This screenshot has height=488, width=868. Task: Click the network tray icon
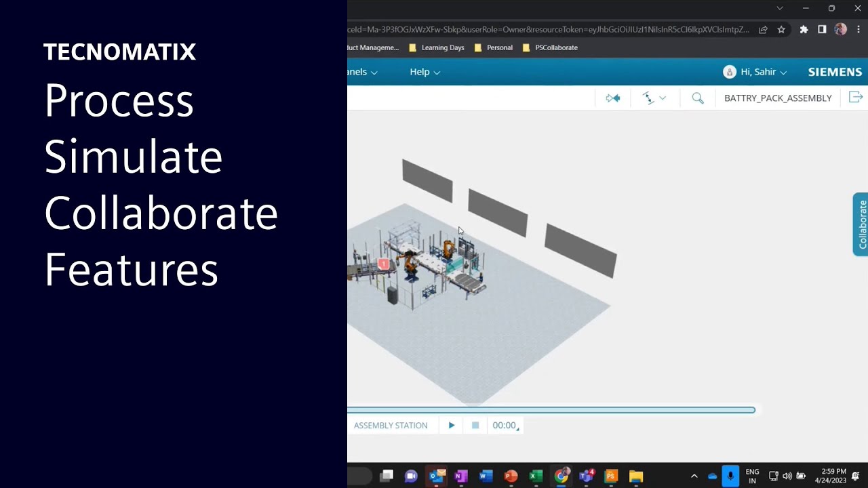774,476
